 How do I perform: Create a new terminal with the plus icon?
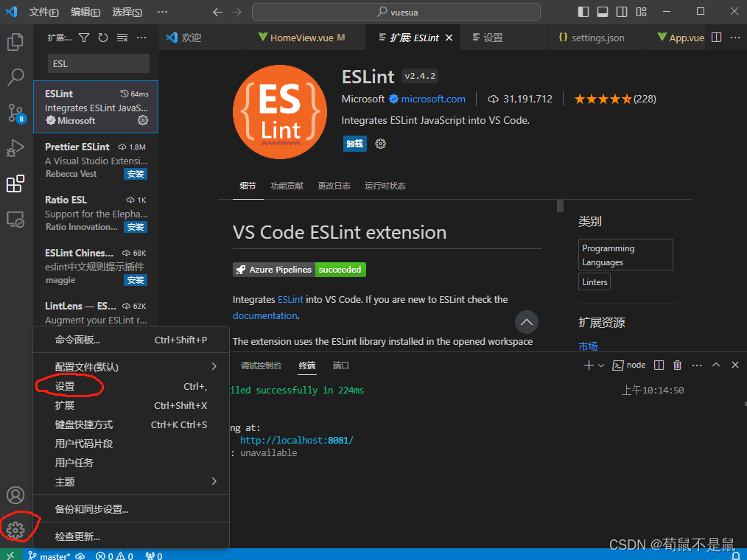click(x=588, y=364)
